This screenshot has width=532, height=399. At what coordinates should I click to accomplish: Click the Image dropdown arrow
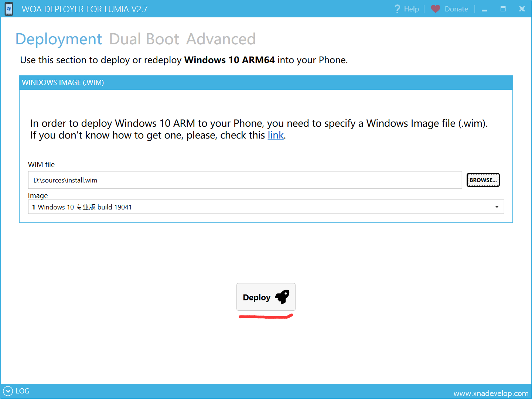[x=497, y=207]
